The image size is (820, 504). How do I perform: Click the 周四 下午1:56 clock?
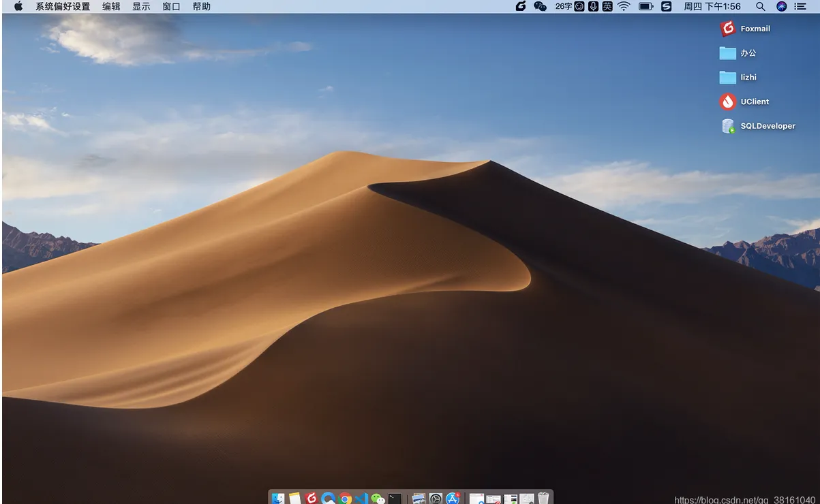[x=712, y=6]
